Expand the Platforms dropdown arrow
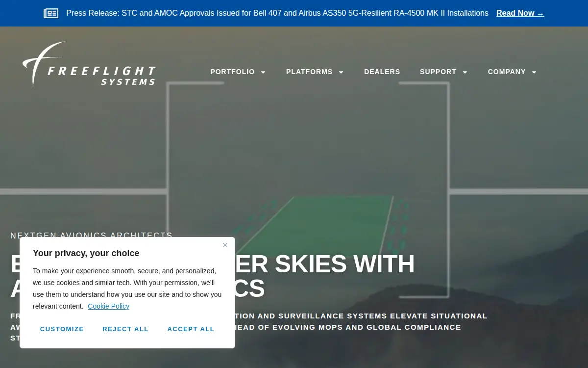 click(341, 72)
